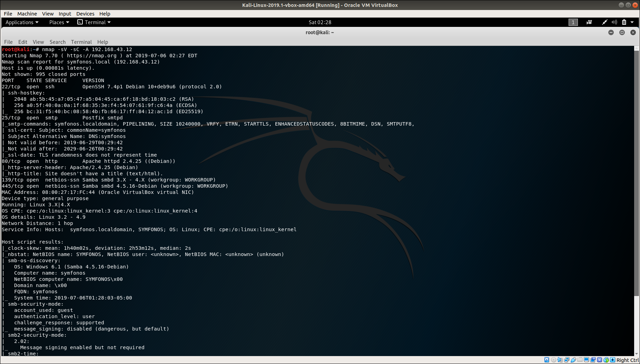Click the 'Network Distance: 1 hop' line

(x=37, y=223)
